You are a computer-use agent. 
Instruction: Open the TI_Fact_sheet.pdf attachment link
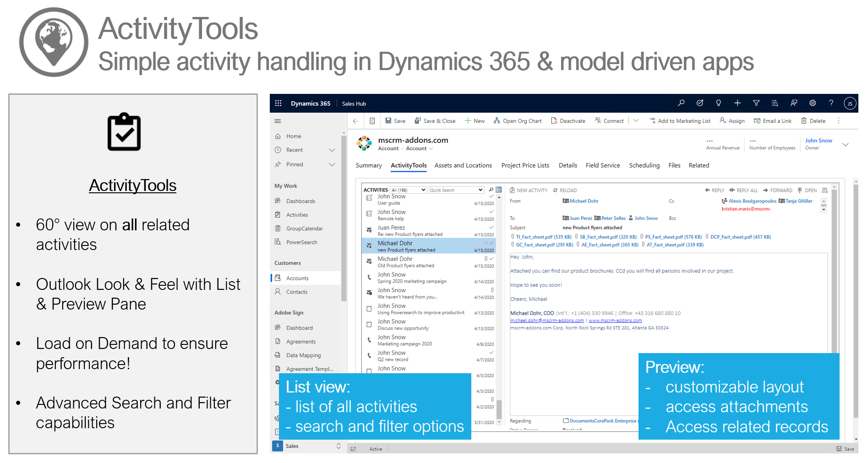point(544,237)
